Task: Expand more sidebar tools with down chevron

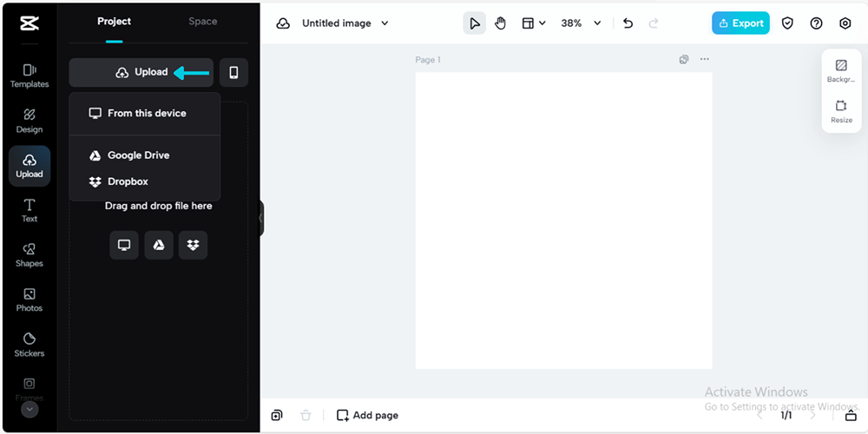Action: 30,410
